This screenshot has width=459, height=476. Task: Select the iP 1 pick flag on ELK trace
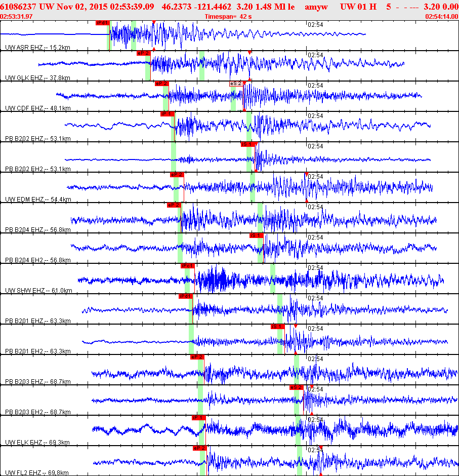(x=198, y=418)
